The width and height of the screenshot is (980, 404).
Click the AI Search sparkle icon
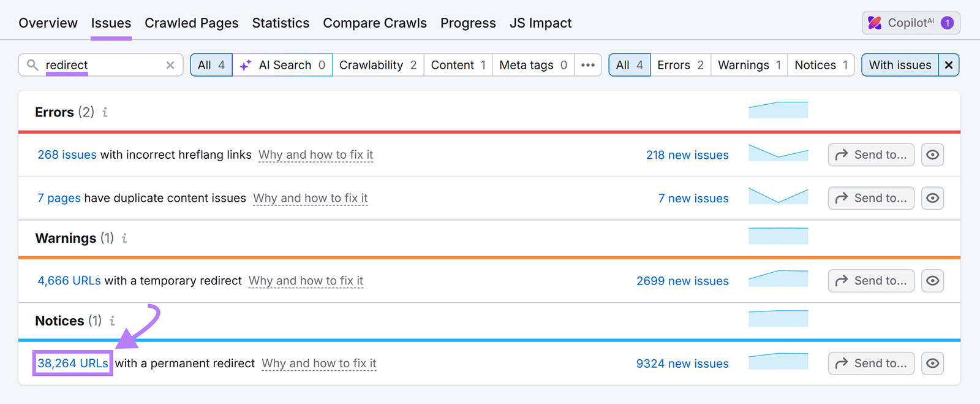244,64
